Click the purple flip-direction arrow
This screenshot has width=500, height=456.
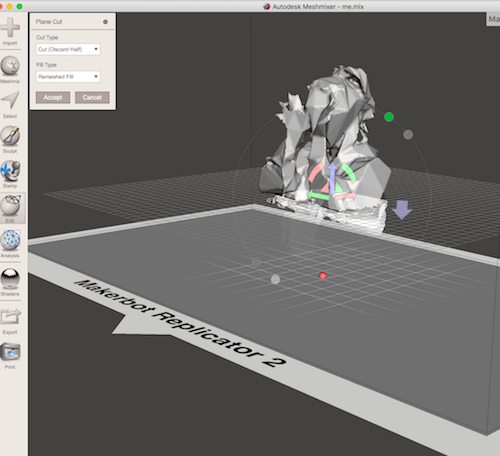pyautogui.click(x=402, y=210)
